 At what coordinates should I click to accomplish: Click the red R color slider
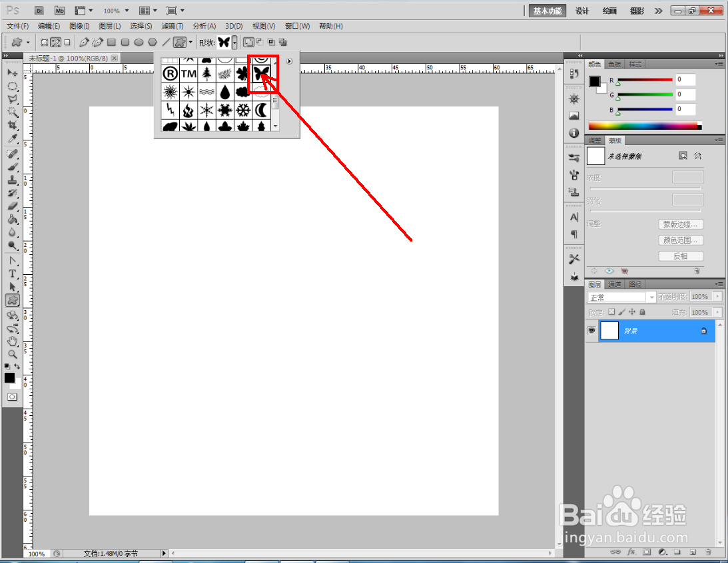[x=645, y=81]
